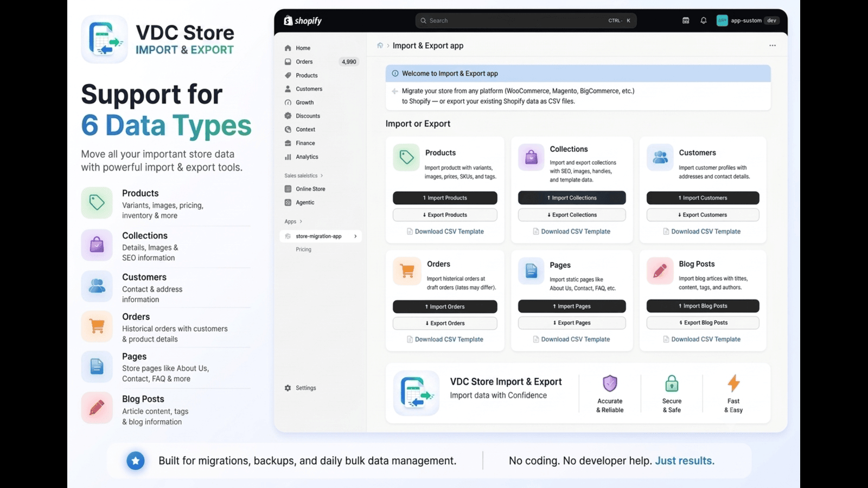The height and width of the screenshot is (488, 868).
Task: Select Pricing under store-migration-app
Action: [x=304, y=249]
